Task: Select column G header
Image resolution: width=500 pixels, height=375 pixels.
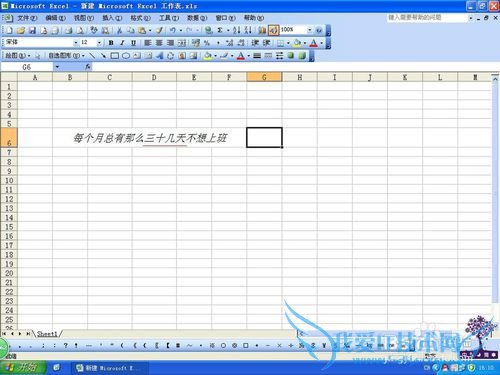Action: point(264,77)
